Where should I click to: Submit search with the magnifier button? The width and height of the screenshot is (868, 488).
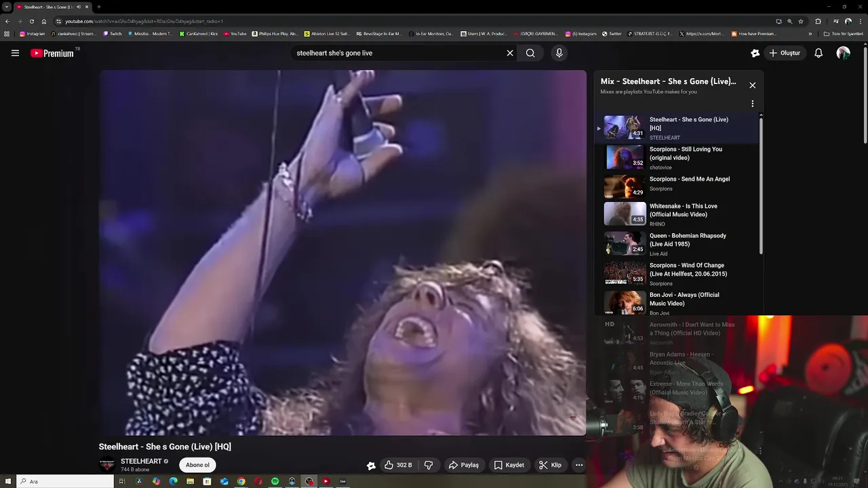coord(530,53)
